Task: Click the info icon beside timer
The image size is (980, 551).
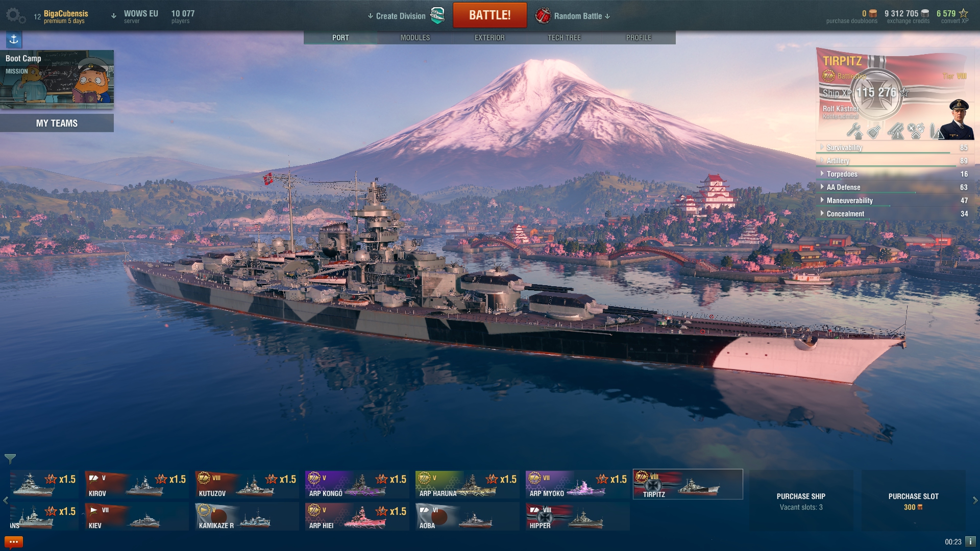Action: point(970,542)
